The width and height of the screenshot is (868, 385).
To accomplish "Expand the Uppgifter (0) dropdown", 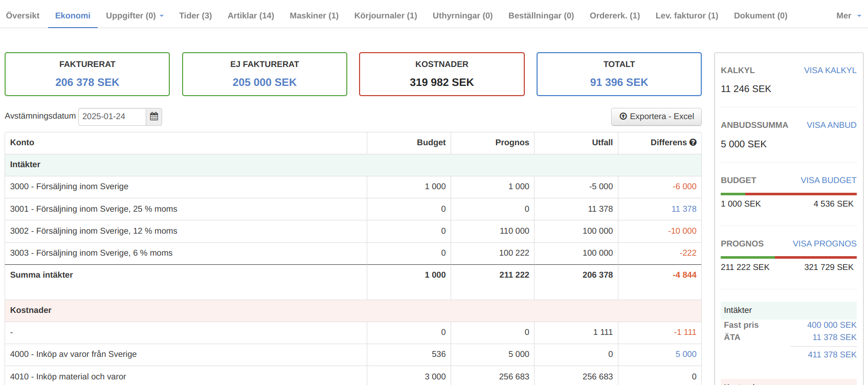I will [x=135, y=16].
